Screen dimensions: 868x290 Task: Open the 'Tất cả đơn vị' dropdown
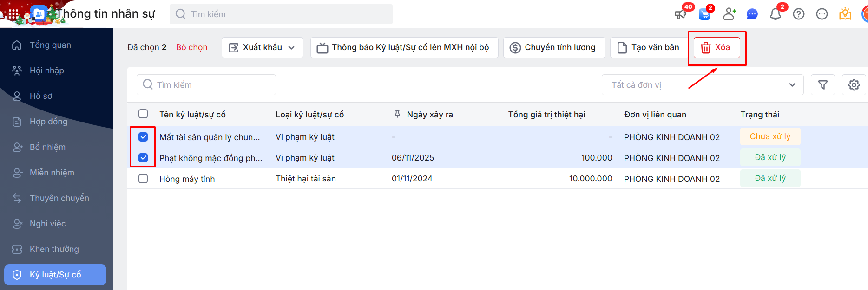pyautogui.click(x=702, y=85)
